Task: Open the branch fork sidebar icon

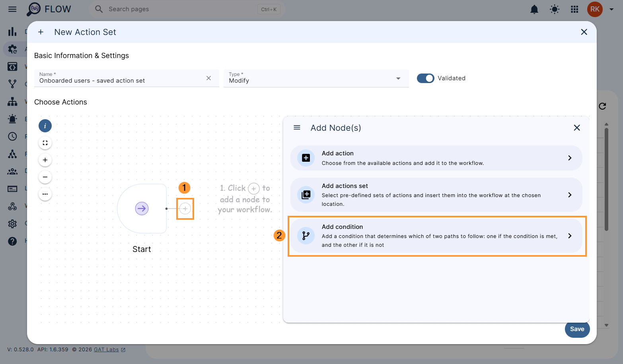Action: click(12, 84)
